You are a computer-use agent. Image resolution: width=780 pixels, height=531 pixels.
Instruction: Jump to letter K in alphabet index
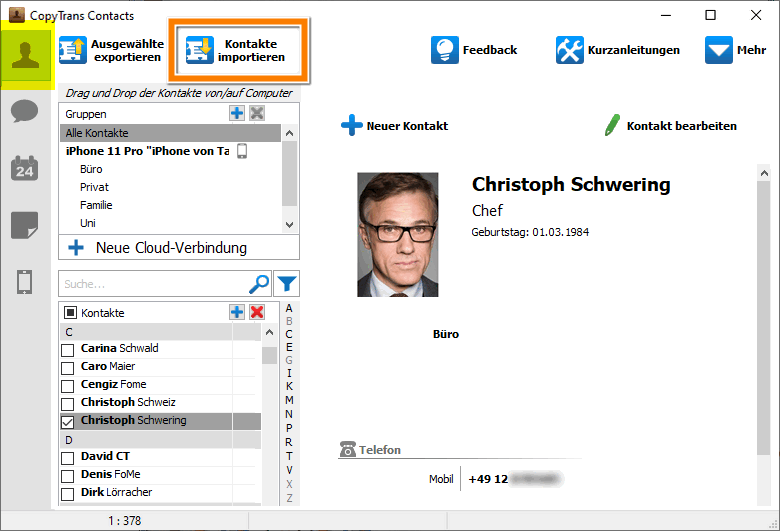[x=289, y=386]
